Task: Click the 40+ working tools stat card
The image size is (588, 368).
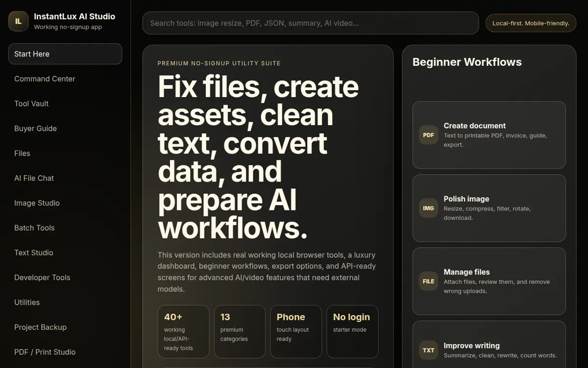Action: pyautogui.click(x=183, y=332)
